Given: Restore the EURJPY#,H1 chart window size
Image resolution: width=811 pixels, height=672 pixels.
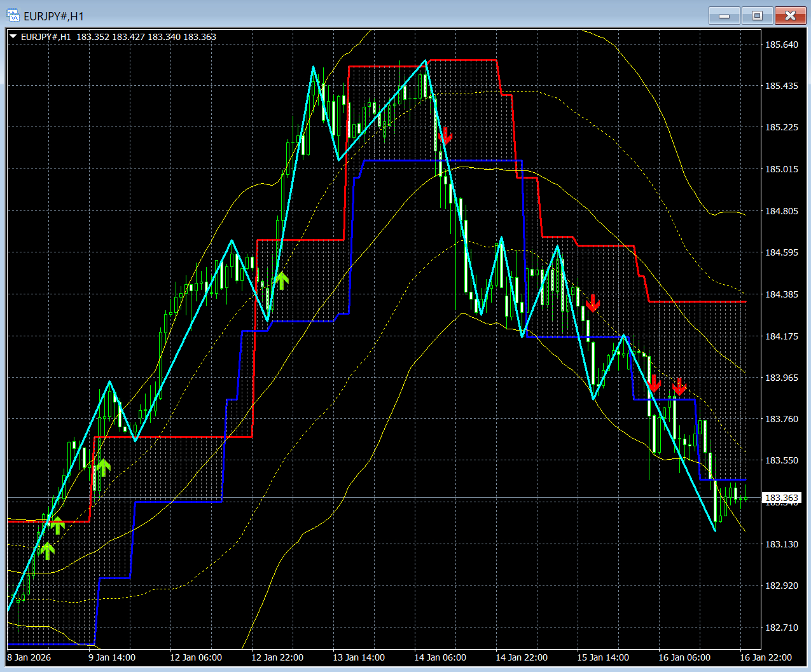Looking at the screenshot, I should [757, 15].
